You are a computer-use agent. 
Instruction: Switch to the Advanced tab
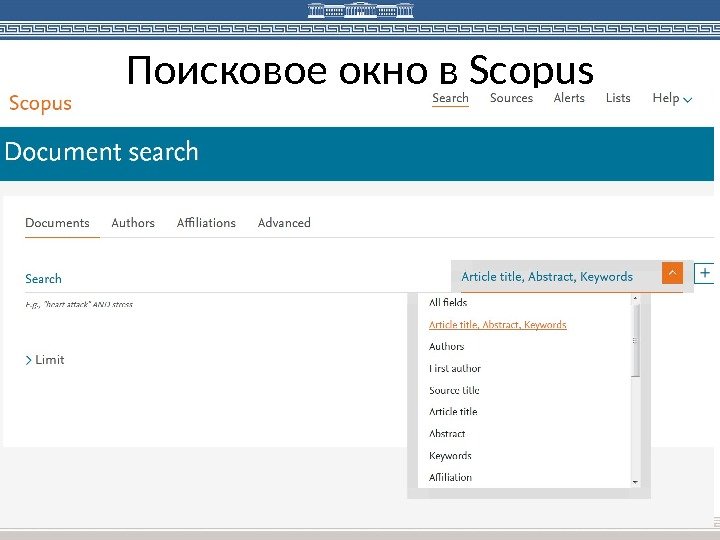click(x=284, y=223)
